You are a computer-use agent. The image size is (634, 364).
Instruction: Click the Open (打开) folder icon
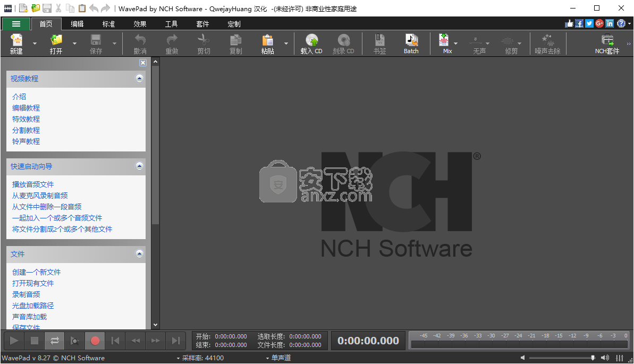[x=56, y=40]
